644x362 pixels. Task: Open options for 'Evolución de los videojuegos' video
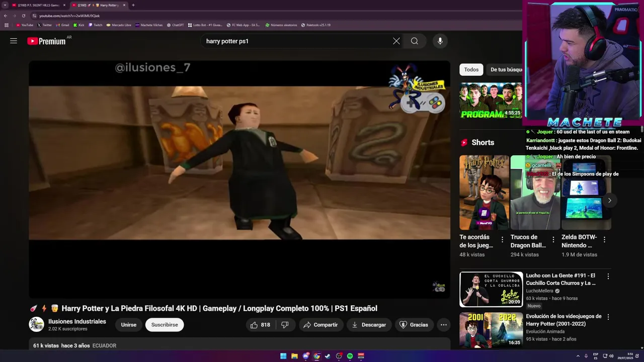[608, 317]
